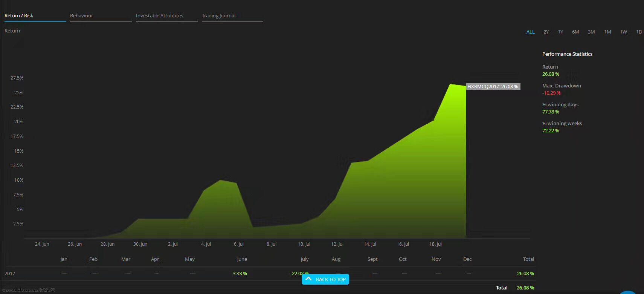
Task: Click the Max. Drawdown label
Action: [x=562, y=86]
